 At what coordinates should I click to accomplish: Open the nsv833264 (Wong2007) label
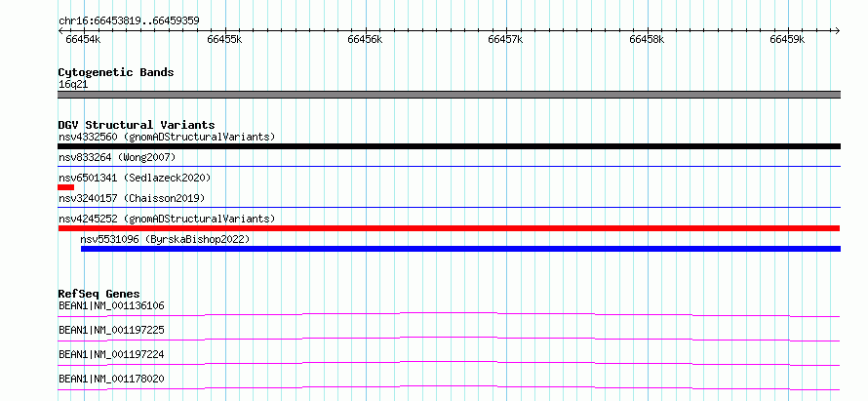point(117,157)
